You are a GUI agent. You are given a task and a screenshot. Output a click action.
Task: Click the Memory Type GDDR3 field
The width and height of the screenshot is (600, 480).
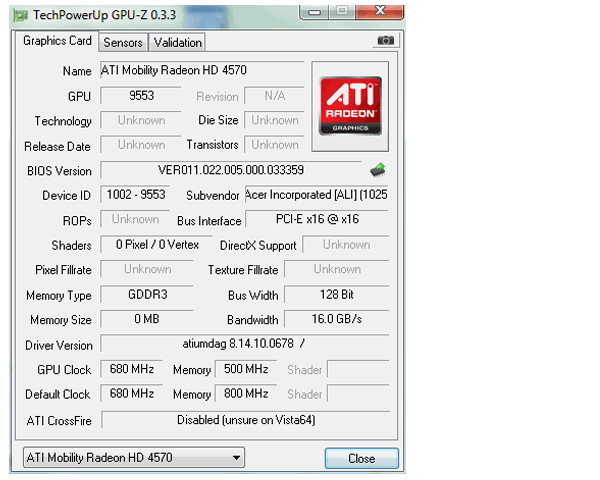pos(147,295)
